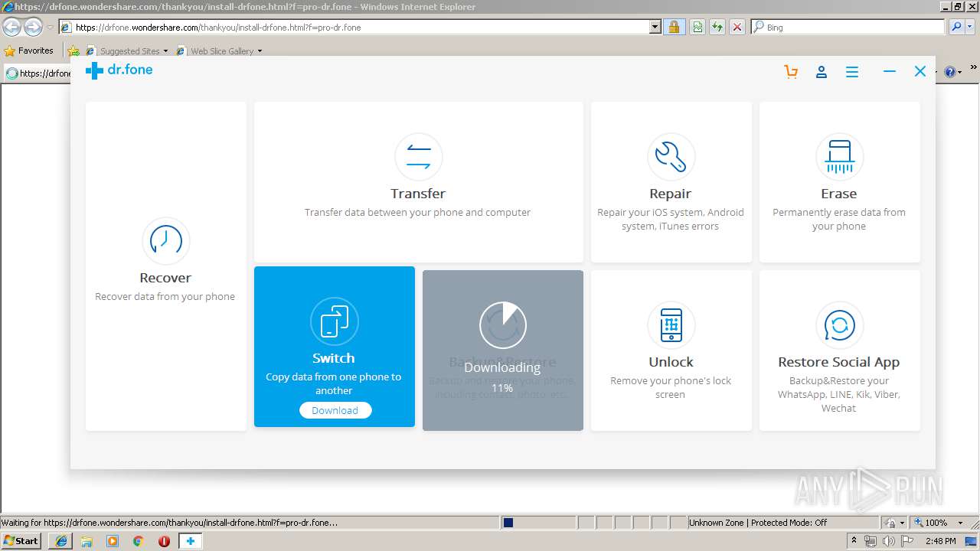Open the Unlock module title
980x551 pixels.
point(671,362)
